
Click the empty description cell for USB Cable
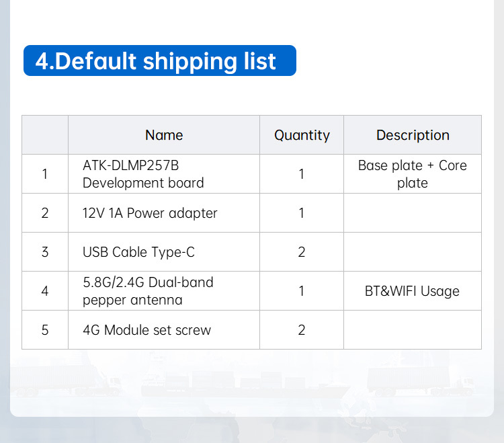[x=413, y=251]
